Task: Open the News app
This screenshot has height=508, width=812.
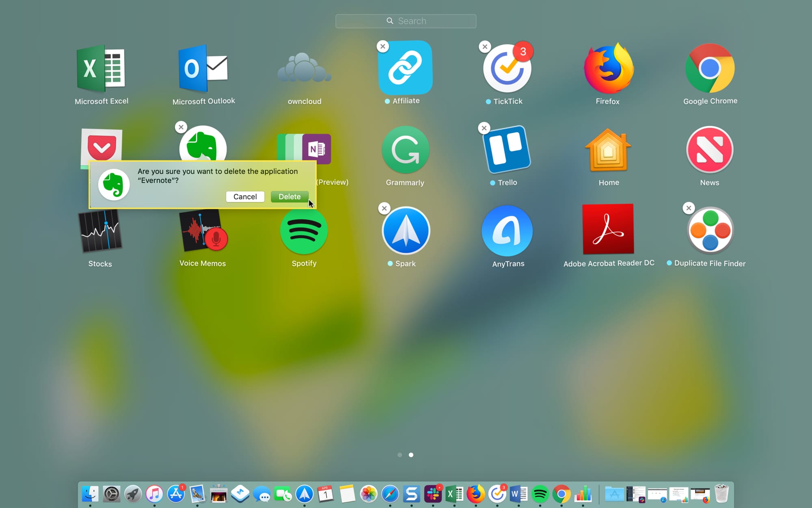Action: point(709,150)
